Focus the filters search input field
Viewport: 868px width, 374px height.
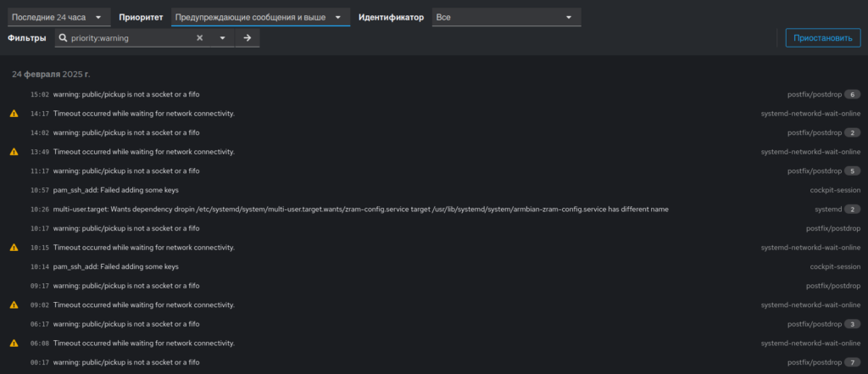(x=131, y=38)
